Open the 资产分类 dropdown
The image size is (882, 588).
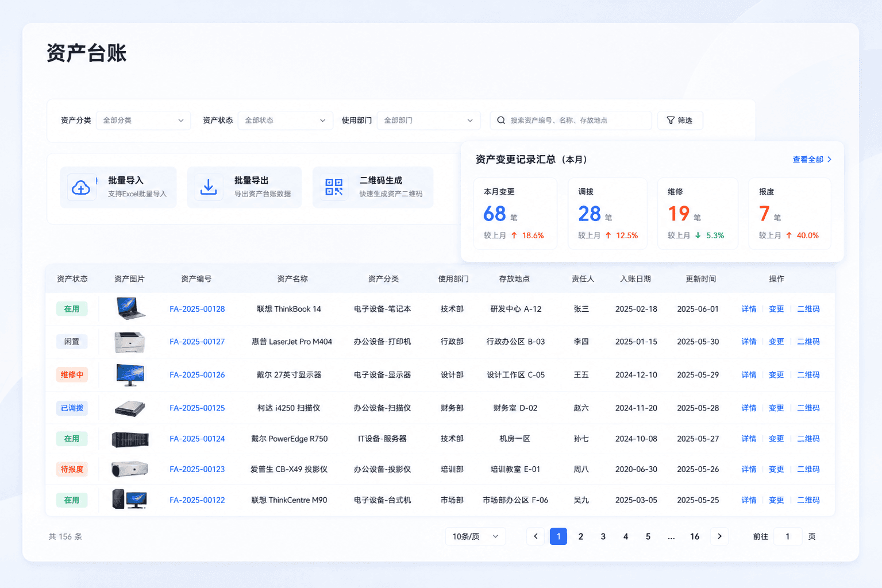point(144,121)
